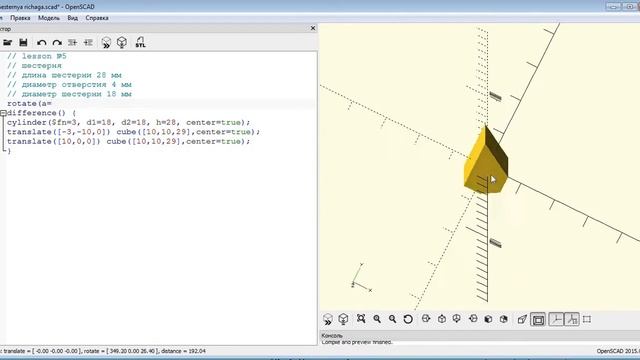Toggle Show Edges

pyautogui.click(x=587, y=319)
